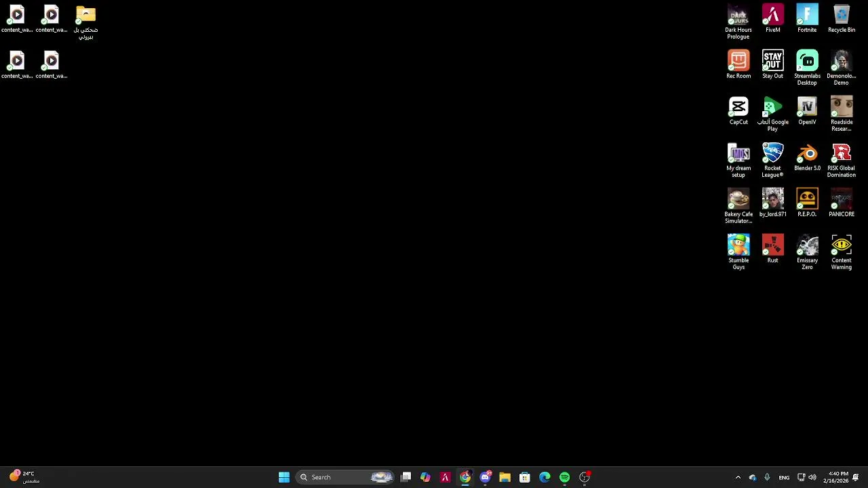Select the Streamlabs Desktop shortcut

807,68
